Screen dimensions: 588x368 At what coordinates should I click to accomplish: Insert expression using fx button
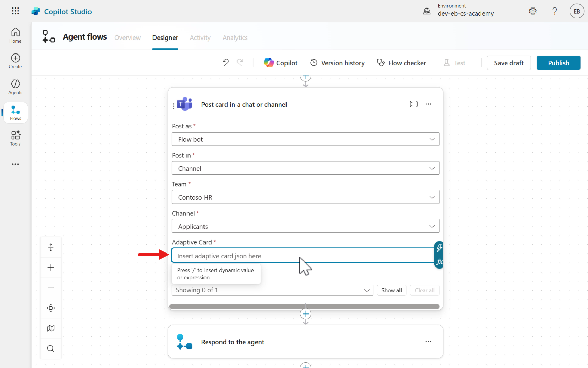[439, 262]
